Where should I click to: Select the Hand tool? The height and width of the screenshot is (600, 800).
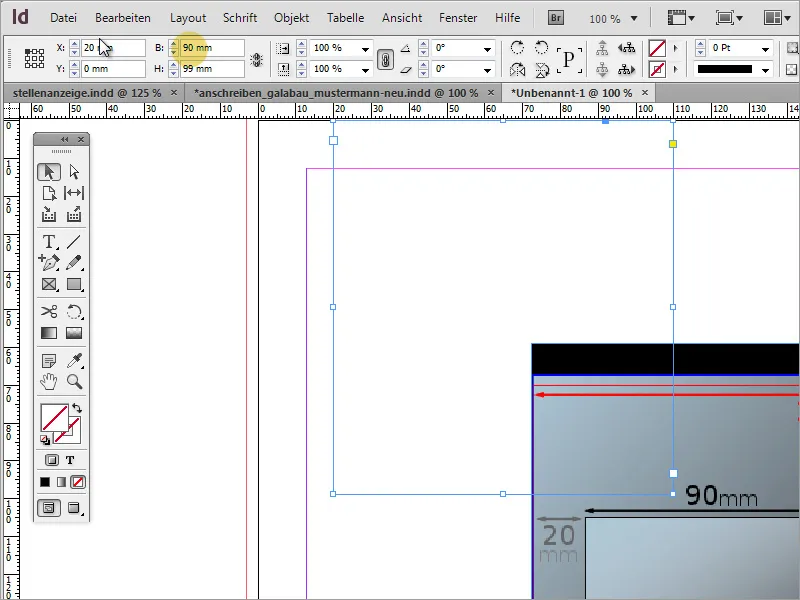pyautogui.click(x=49, y=382)
